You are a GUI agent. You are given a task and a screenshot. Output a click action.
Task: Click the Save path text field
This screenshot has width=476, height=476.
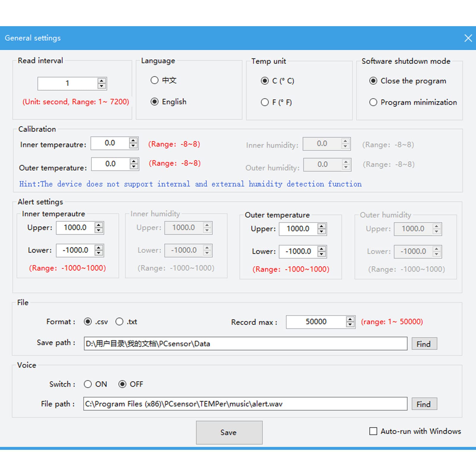pos(245,344)
